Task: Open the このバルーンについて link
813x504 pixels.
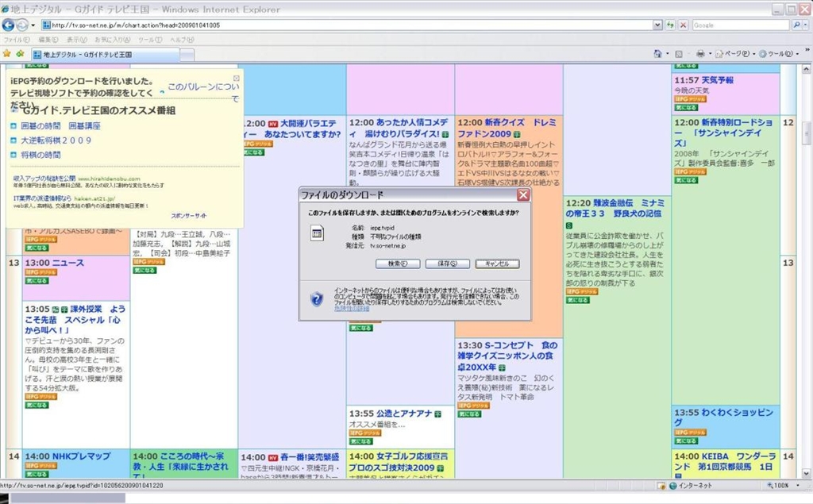Action: tap(203, 92)
